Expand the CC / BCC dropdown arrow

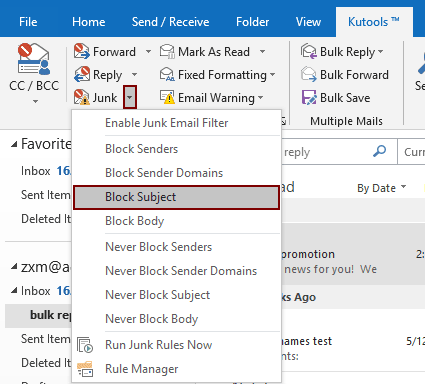(x=35, y=101)
